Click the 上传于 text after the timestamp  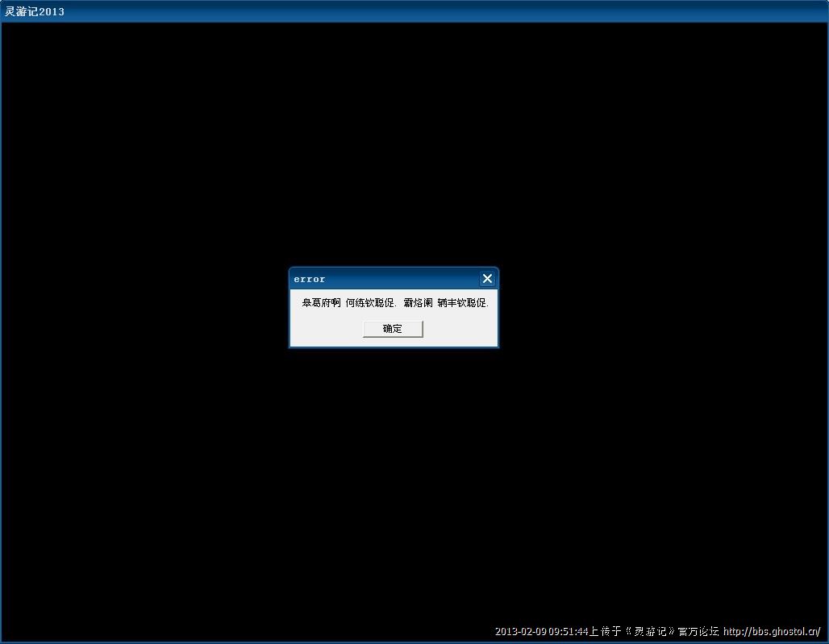[605, 632]
